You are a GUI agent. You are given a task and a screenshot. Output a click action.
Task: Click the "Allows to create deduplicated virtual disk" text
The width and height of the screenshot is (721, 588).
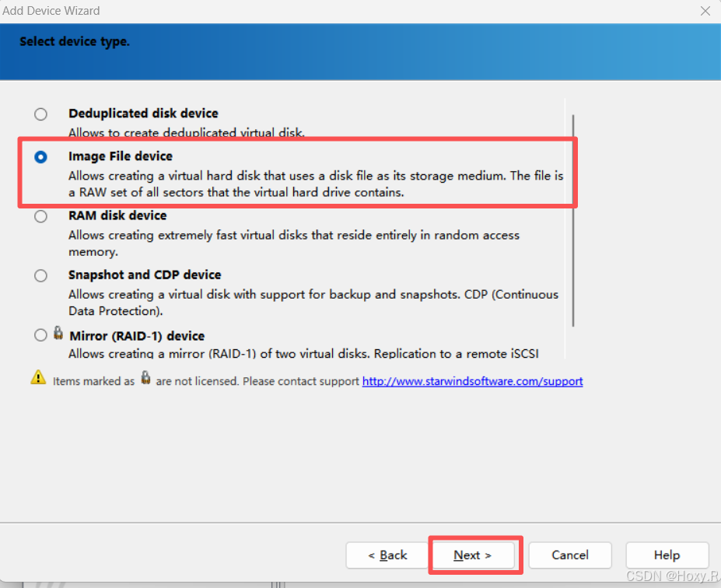point(187,132)
